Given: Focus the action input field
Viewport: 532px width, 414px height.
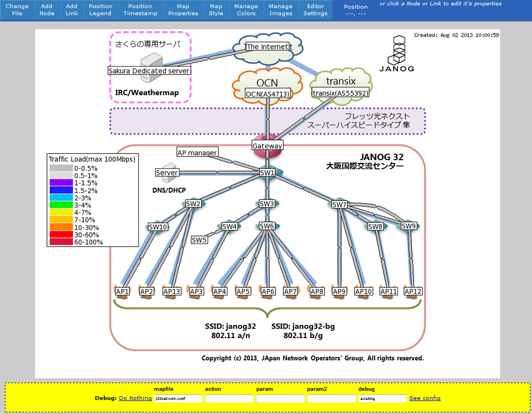Looking at the screenshot, I should 229,398.
